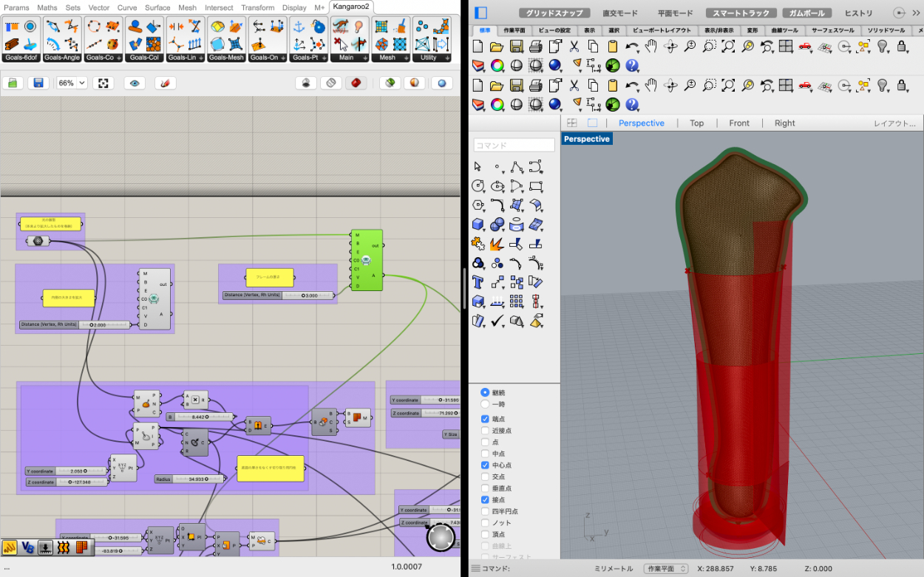
Task: Toggle the グリッドスナップ button
Action: [554, 13]
